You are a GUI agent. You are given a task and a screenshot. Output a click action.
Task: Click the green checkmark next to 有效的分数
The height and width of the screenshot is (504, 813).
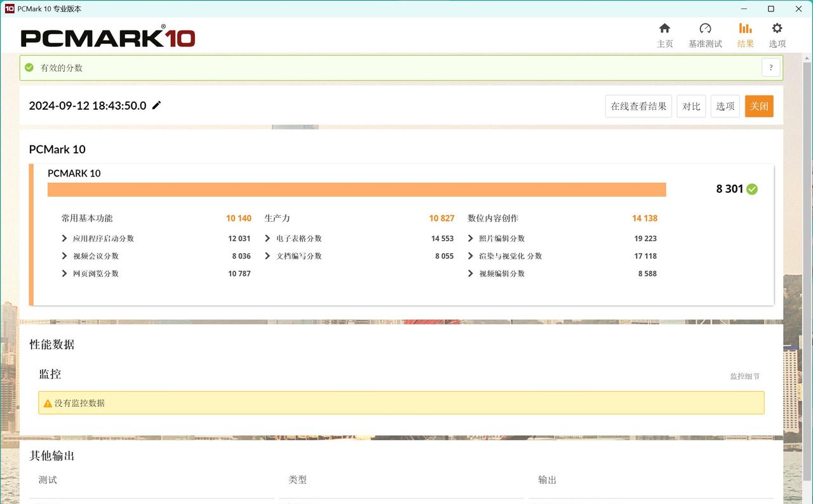(x=29, y=67)
